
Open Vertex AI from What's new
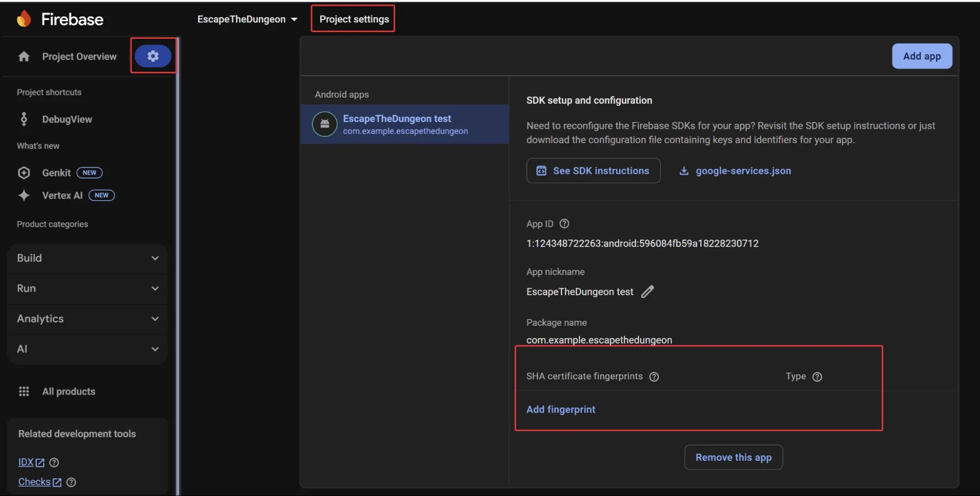(62, 195)
